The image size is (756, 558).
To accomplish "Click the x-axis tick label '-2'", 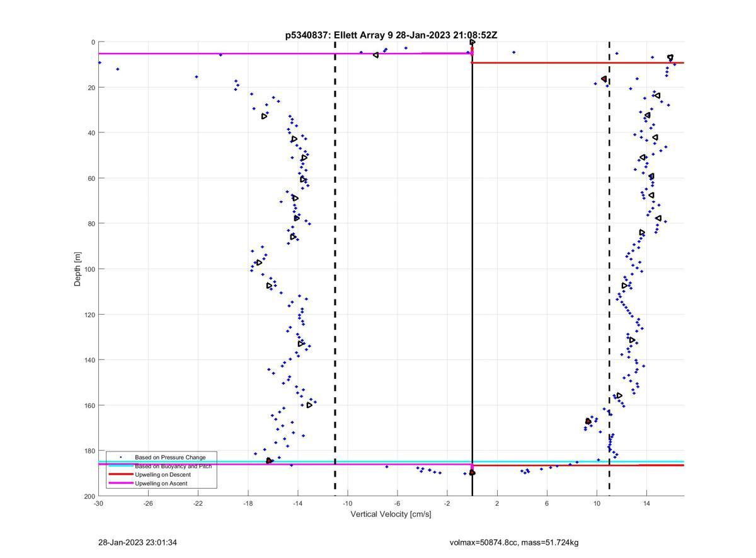I will pos(447,503).
